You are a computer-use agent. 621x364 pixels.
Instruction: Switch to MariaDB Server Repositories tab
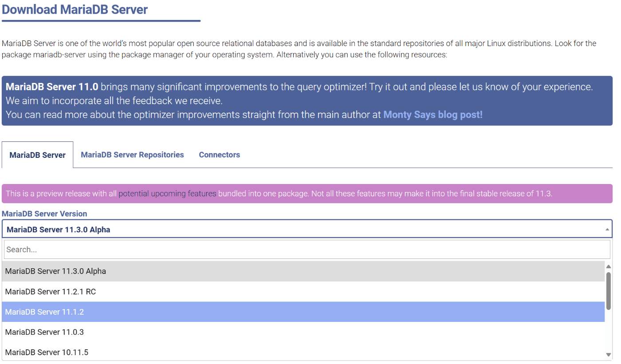[132, 155]
